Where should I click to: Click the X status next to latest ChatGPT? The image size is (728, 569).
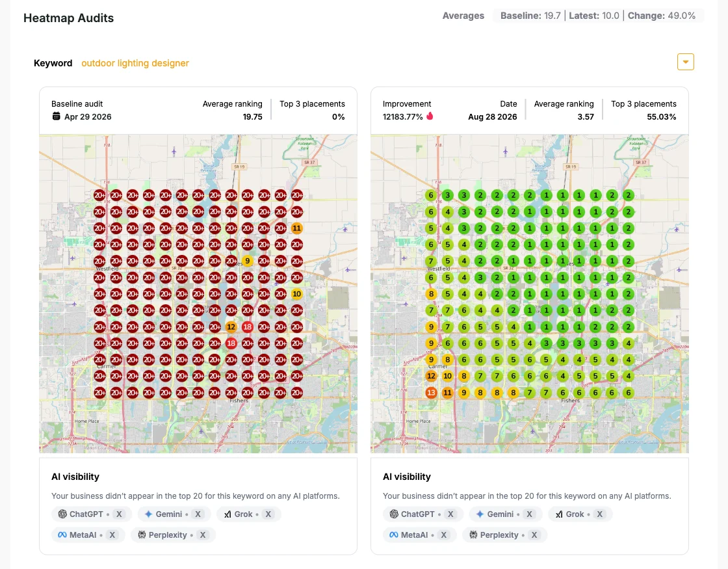pos(450,514)
